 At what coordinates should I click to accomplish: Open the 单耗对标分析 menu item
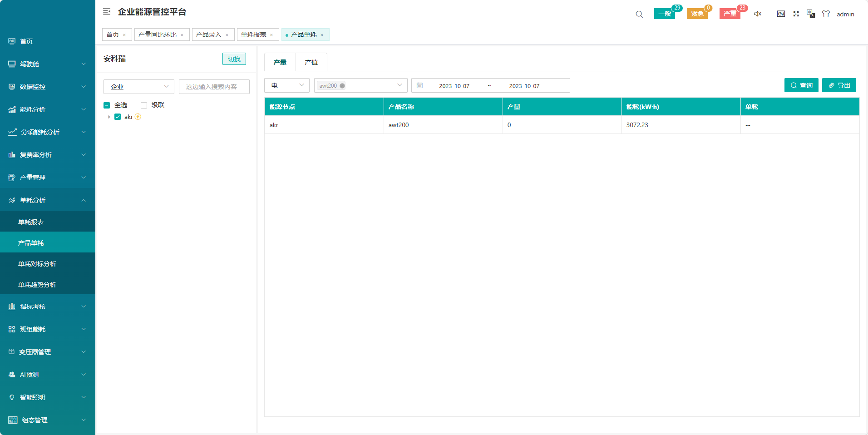37,264
